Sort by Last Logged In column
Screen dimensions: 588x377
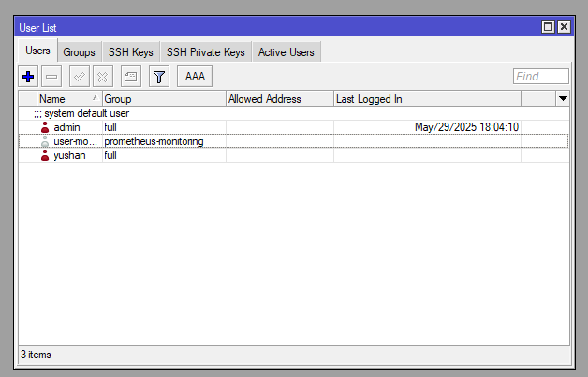pyautogui.click(x=426, y=98)
